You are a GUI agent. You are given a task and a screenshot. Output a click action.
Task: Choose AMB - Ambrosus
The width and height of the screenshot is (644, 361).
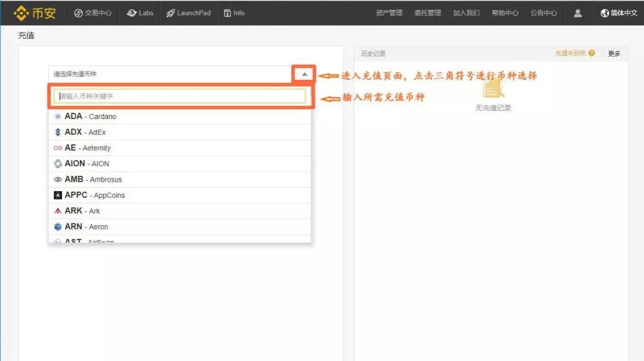point(179,179)
